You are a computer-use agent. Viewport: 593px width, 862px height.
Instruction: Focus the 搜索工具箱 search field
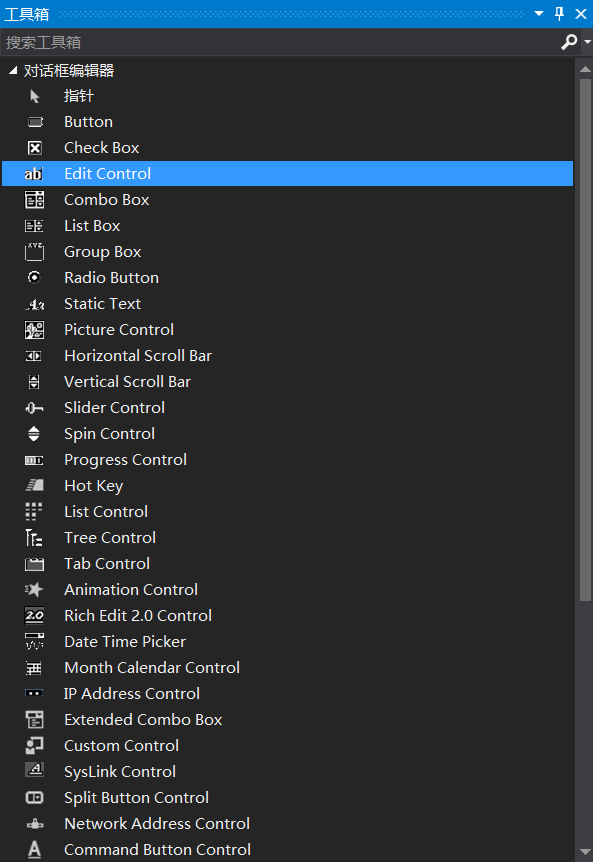click(280, 42)
